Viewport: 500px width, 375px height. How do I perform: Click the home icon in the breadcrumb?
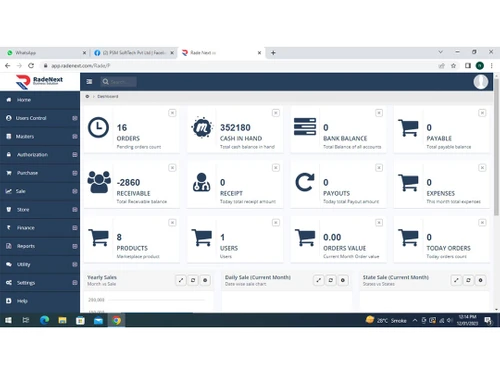pos(87,96)
